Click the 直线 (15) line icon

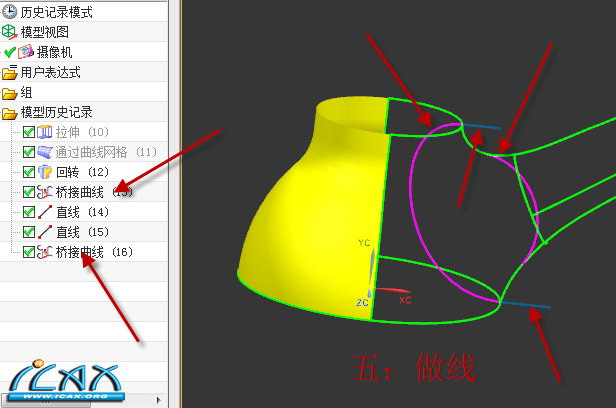pyautogui.click(x=45, y=232)
